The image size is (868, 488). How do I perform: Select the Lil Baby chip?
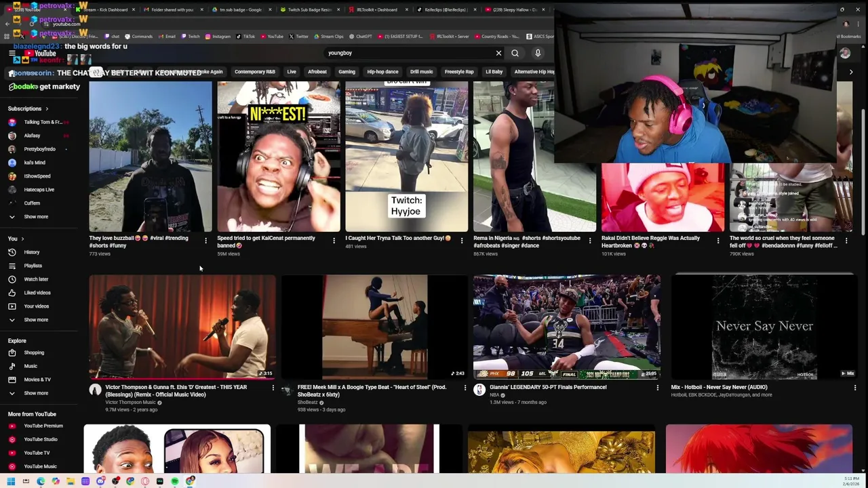[x=494, y=72]
